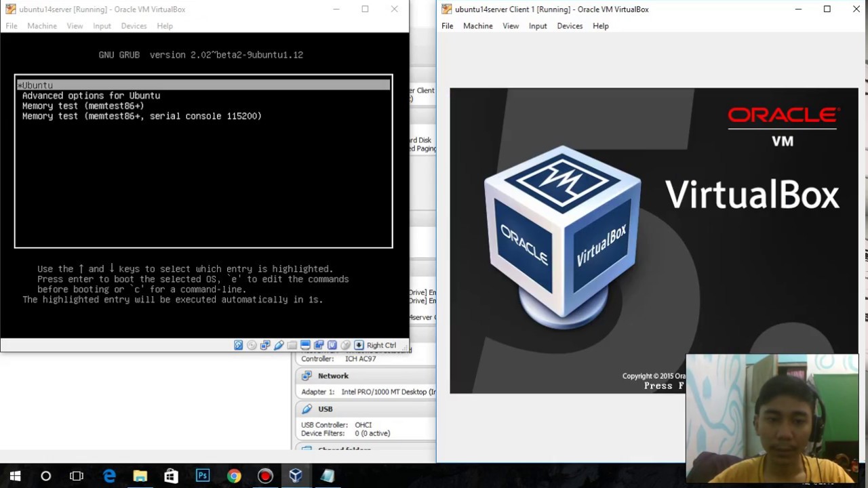
Task: Click the last blue-paper taskbar application icon
Action: point(328,476)
